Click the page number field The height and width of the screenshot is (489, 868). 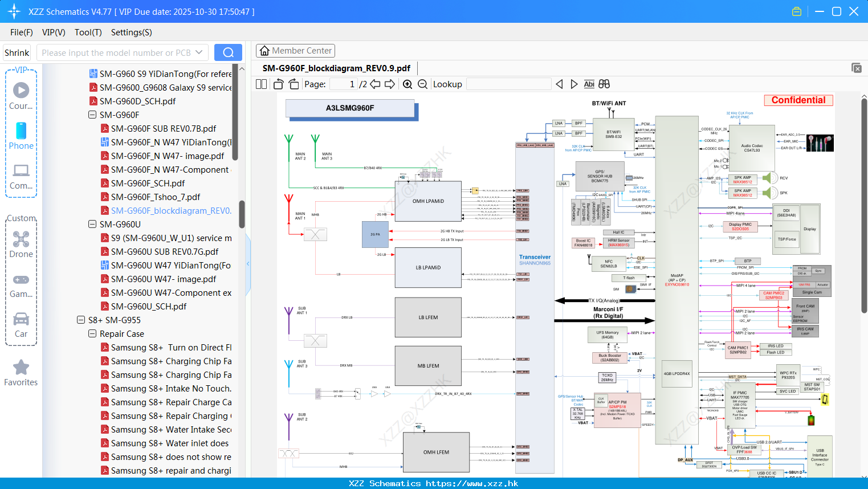[x=344, y=84]
